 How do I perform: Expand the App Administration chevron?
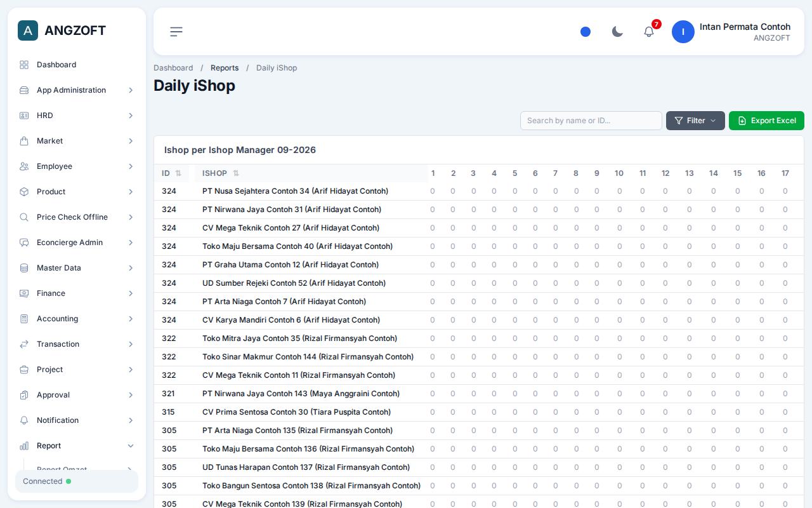[x=131, y=90]
